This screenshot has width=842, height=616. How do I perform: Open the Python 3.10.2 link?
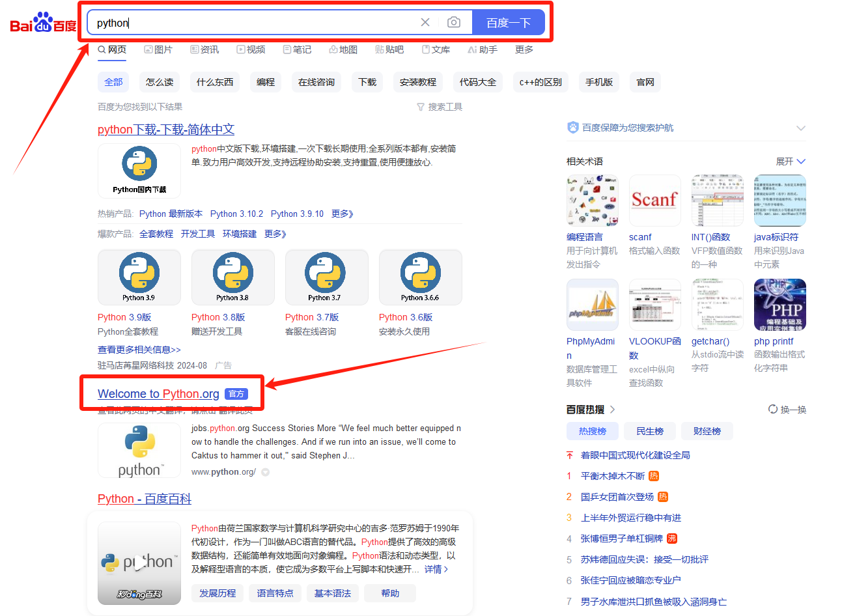237,214
